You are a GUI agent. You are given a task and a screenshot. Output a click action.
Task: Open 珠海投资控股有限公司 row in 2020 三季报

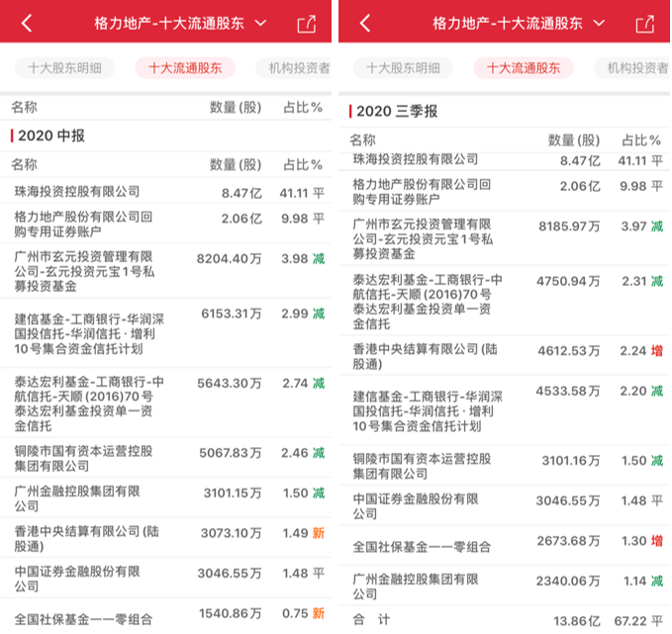[x=504, y=161]
